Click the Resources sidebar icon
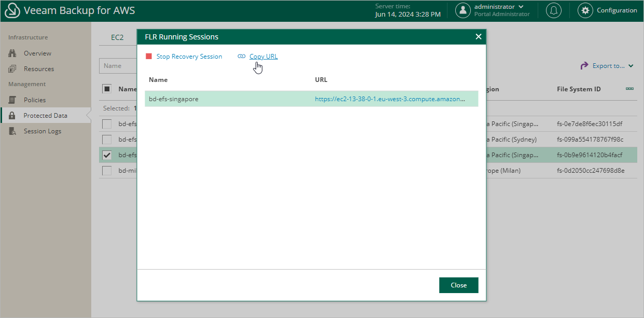Viewport: 644px width, 318px height. 13,69
